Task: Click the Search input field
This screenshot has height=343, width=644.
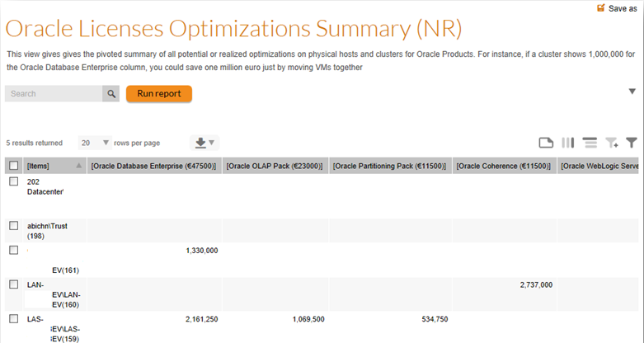Action: coord(54,94)
